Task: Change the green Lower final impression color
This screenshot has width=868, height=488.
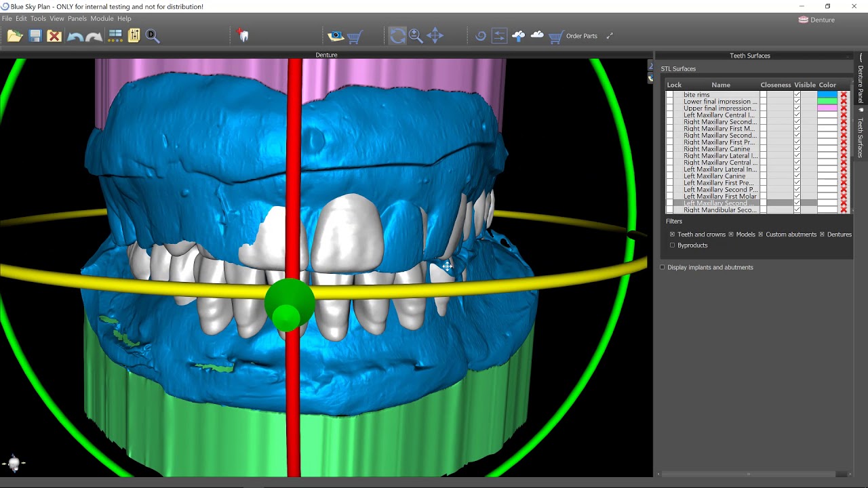Action: pyautogui.click(x=827, y=102)
